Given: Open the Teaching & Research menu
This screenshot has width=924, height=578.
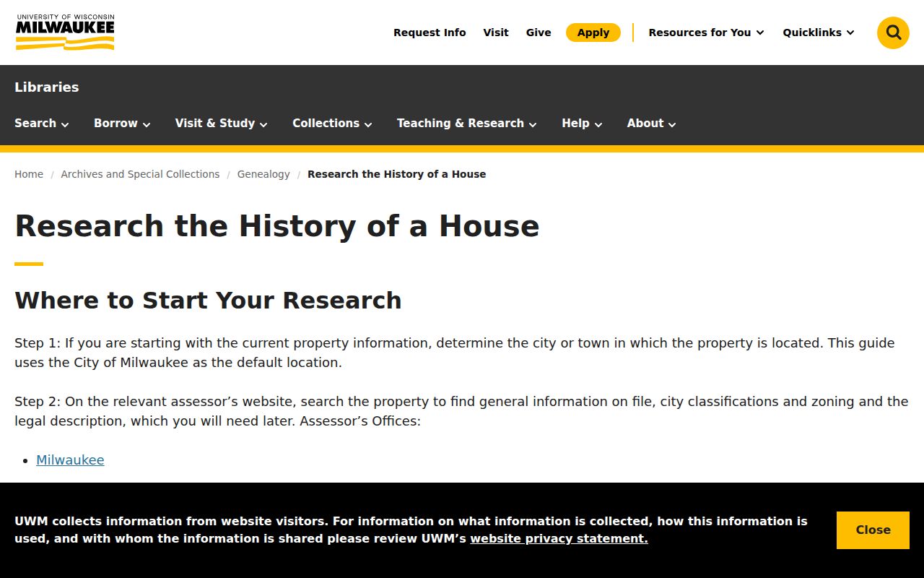Looking at the screenshot, I should (x=466, y=124).
